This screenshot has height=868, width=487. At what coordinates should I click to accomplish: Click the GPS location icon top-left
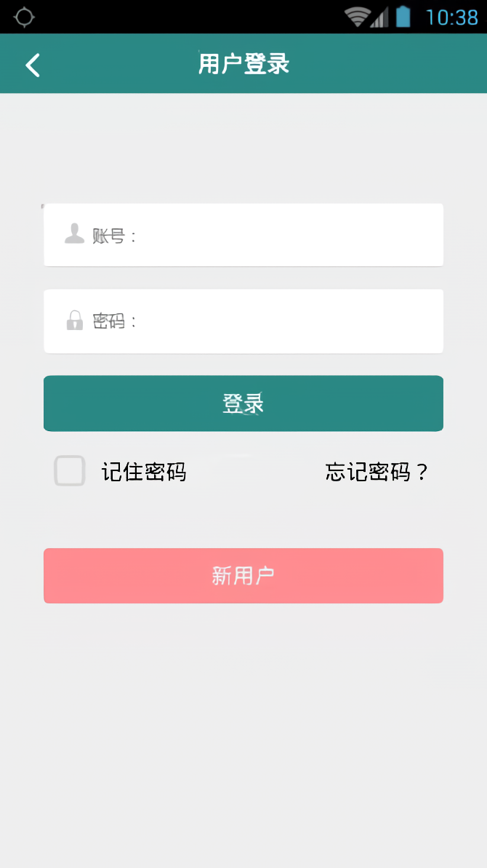[24, 16]
